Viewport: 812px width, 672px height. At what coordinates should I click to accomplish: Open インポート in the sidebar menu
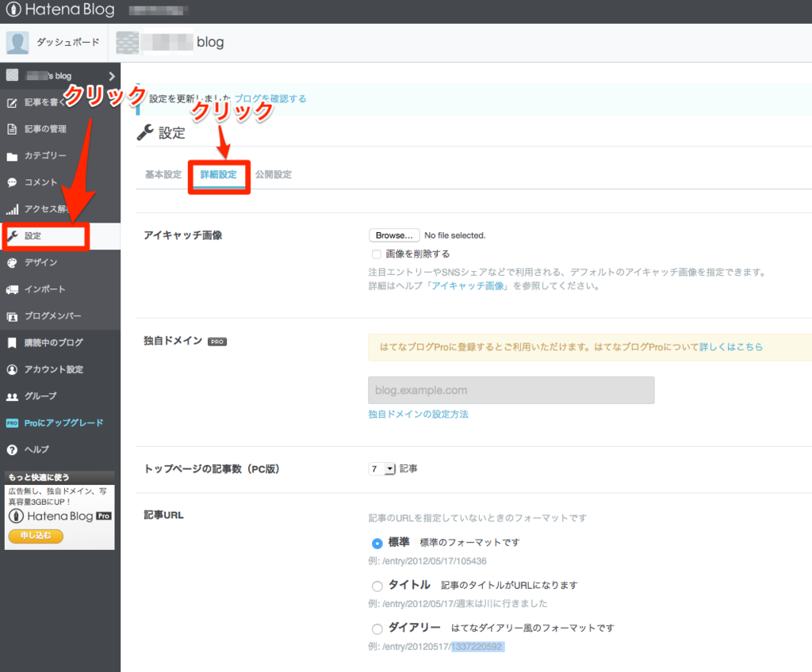45,289
